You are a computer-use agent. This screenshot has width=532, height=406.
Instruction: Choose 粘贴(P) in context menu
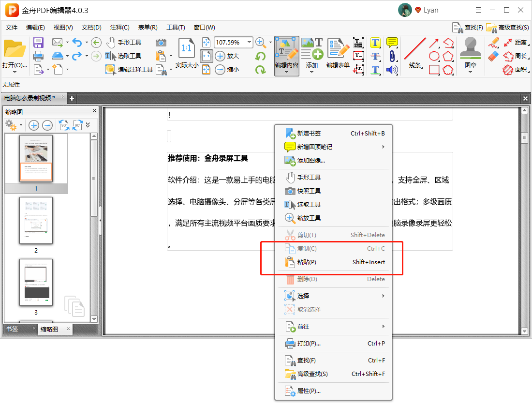coord(335,262)
